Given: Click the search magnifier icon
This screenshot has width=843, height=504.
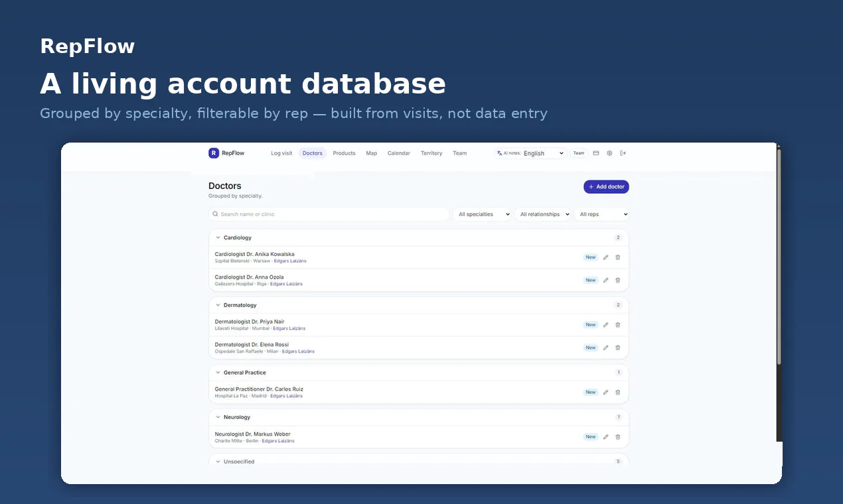Looking at the screenshot, I should click(215, 214).
